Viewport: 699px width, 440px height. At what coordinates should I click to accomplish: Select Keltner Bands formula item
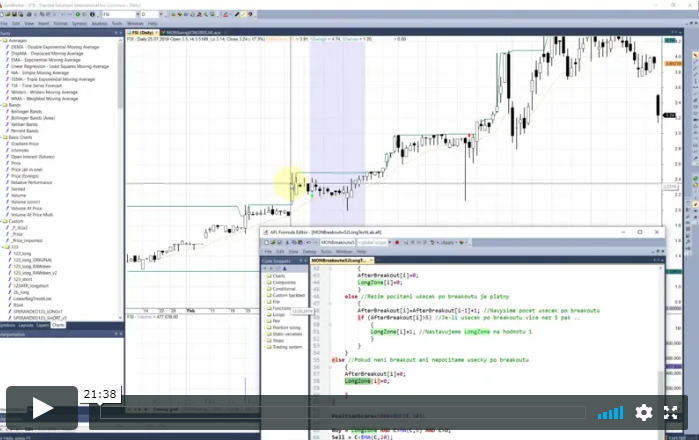pyautogui.click(x=25, y=124)
